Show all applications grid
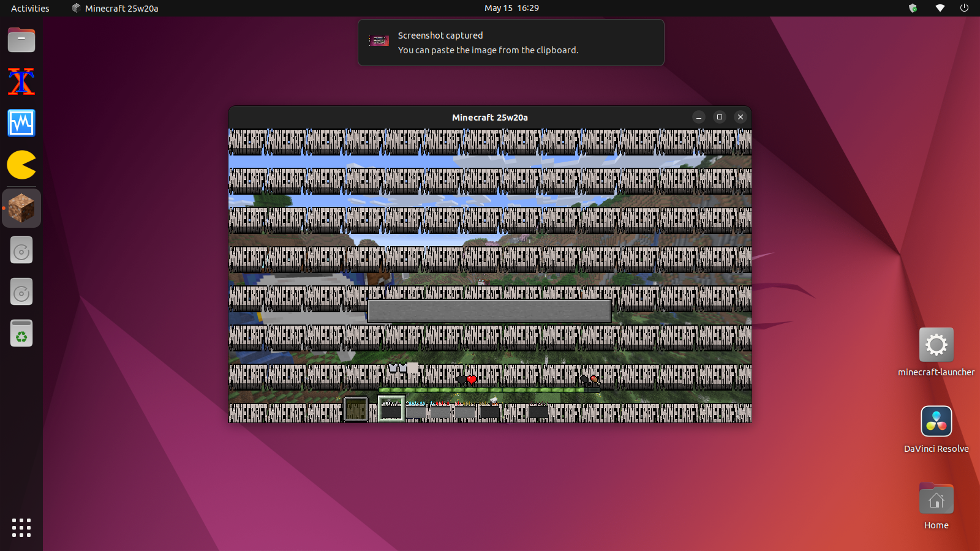The width and height of the screenshot is (980, 551). pyautogui.click(x=21, y=528)
